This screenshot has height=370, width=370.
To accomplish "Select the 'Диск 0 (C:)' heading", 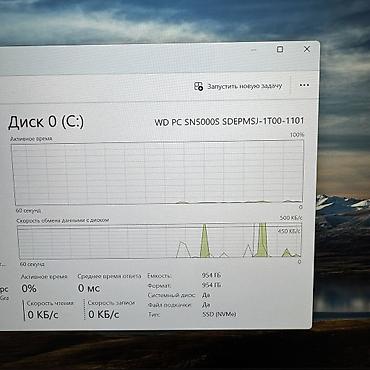I will tap(46, 122).
